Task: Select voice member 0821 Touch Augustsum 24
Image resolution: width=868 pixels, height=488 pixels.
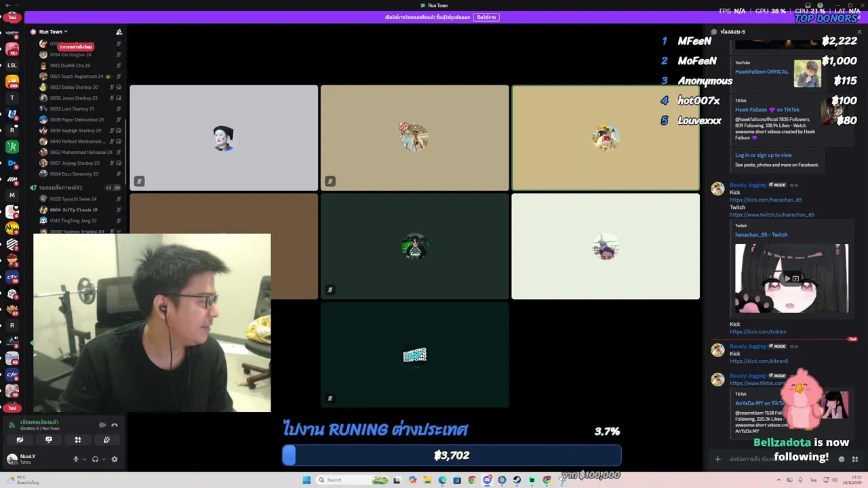Action: pyautogui.click(x=79, y=77)
